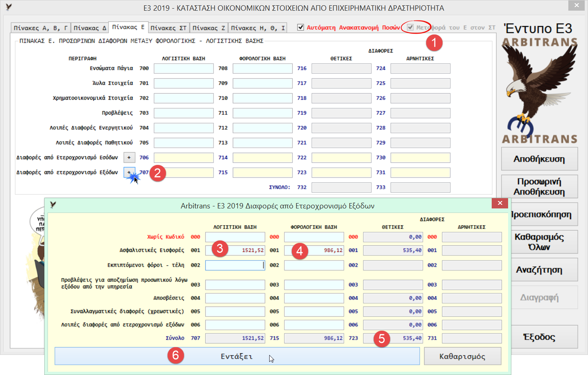Click dialog field 005 Συναλλαγματικές διαφορές λογιστική βάση
Viewport: 588px width, 375px height.
(x=235, y=311)
